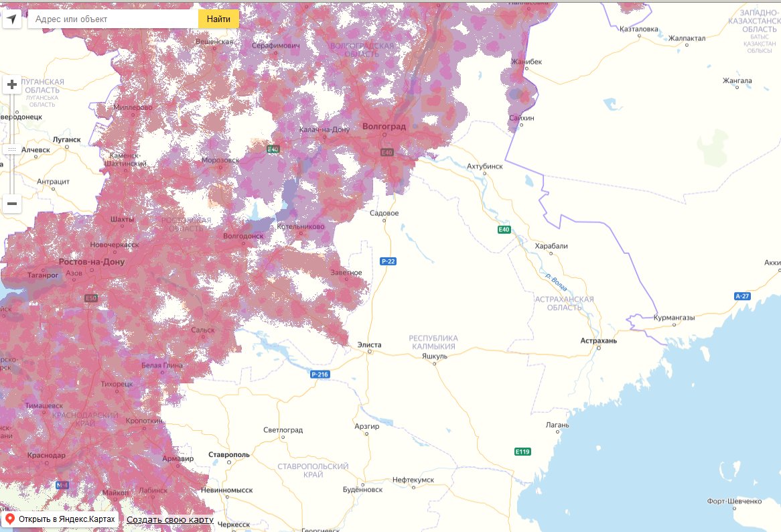Click the Антрацит label
Viewport: 781px width, 532px height.
click(53, 182)
